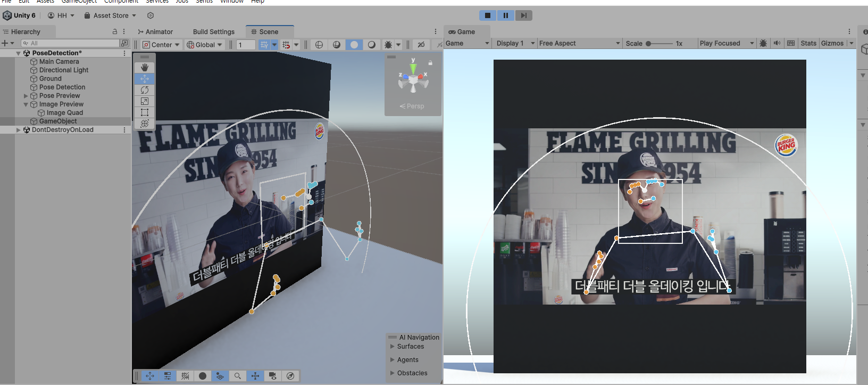Open the HH account dropdown
Screen dimensions: 868x385
61,15
